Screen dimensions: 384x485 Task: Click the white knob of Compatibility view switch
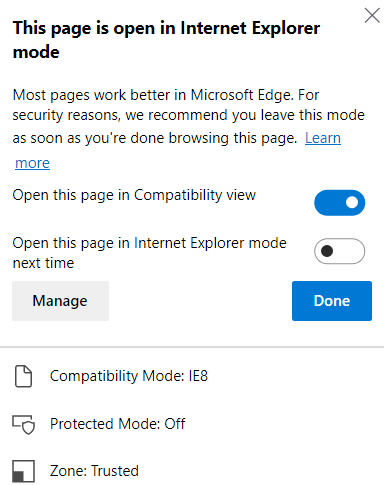[352, 203]
